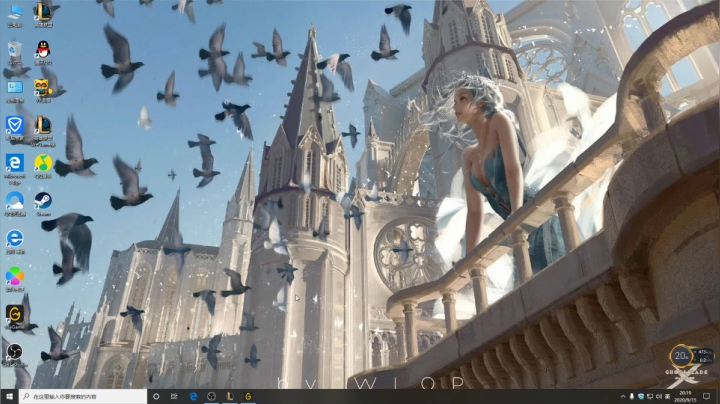
Task: Click the 20% memory floating ball
Action: [x=681, y=356]
